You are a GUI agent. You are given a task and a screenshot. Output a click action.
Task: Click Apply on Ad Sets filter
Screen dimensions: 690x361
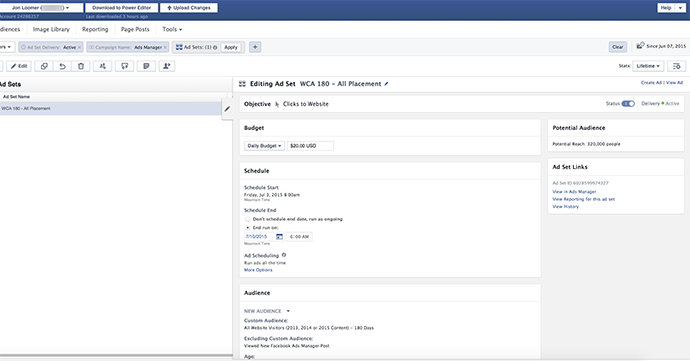click(231, 47)
